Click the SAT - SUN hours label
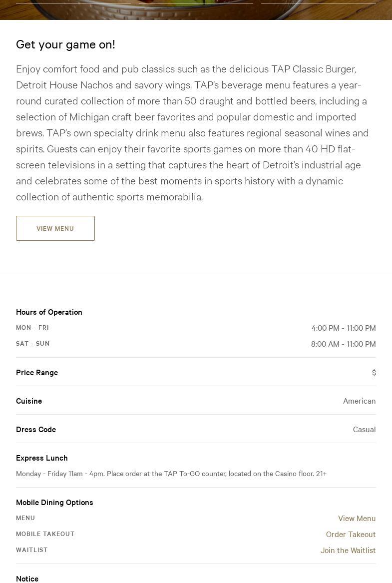392x583 pixels. (33, 344)
